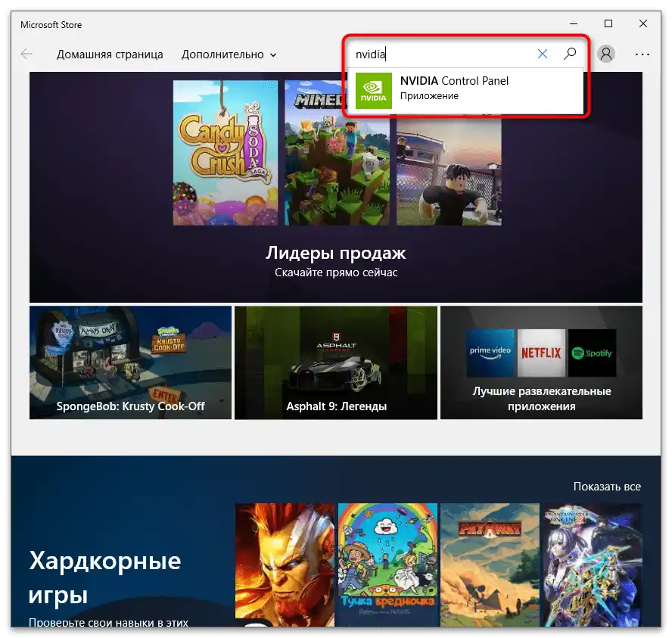Open the Phantasy Star Online 2 thumbnail
Viewport: 672px width, 638px height.
click(593, 565)
